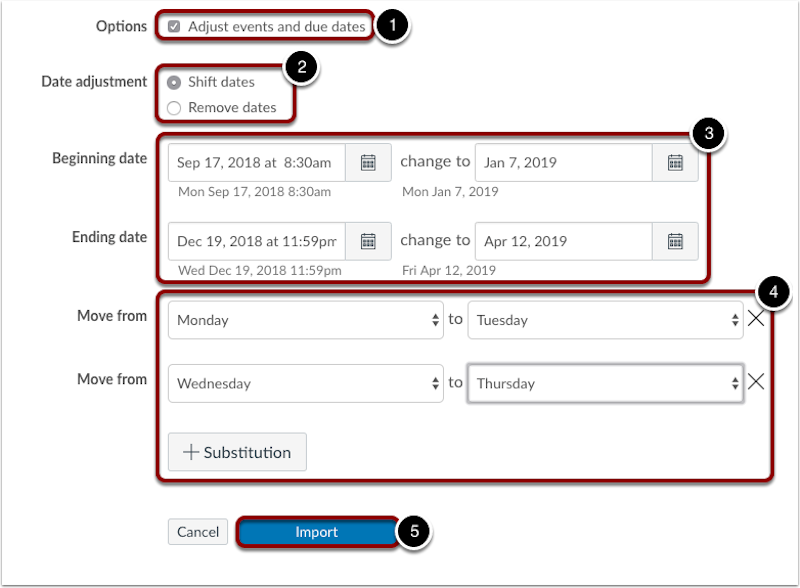The height and width of the screenshot is (588, 800).
Task: Add a new day Substitution
Action: [x=237, y=452]
